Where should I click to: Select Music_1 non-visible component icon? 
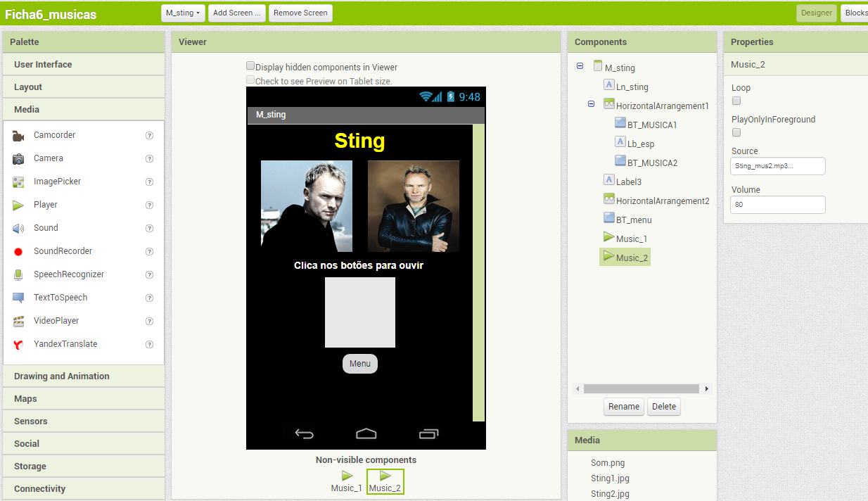347,476
